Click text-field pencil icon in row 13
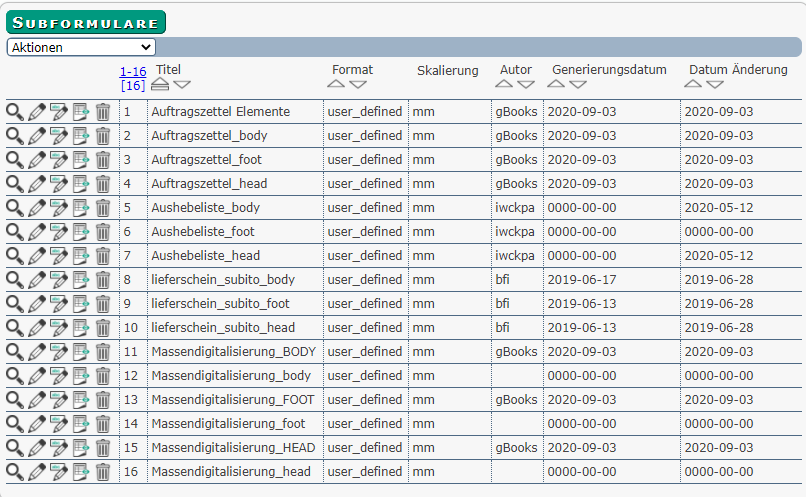Image resolution: width=806 pixels, height=497 pixels. coord(59,400)
